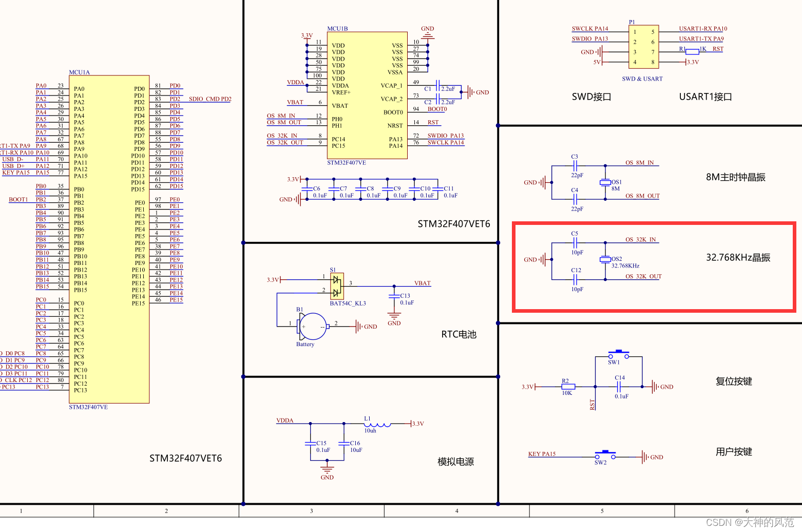Select the SW2 user push-button symbol
The height and width of the screenshot is (532, 802).
(x=605, y=455)
